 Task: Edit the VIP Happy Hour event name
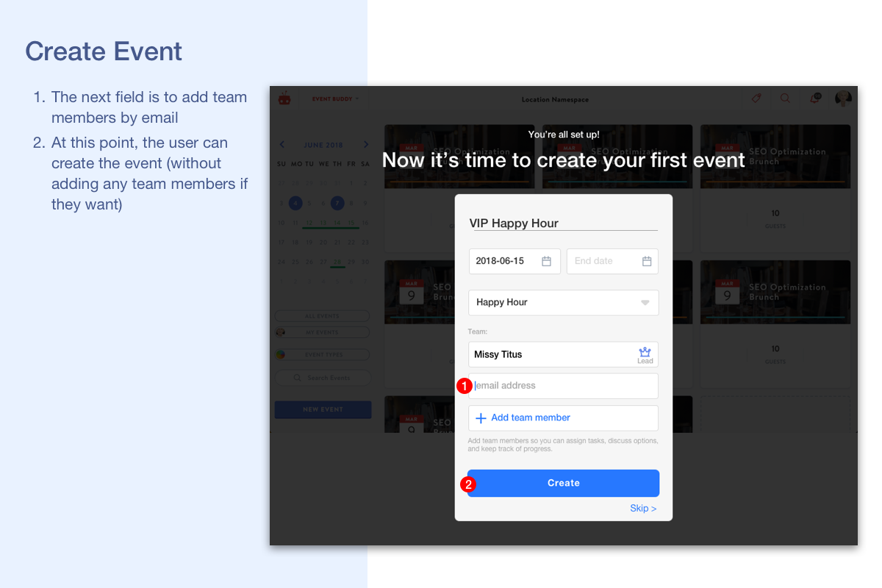[564, 223]
